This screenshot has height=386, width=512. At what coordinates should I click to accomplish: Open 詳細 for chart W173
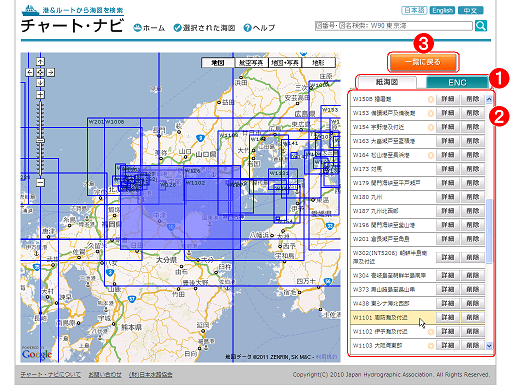(448, 169)
